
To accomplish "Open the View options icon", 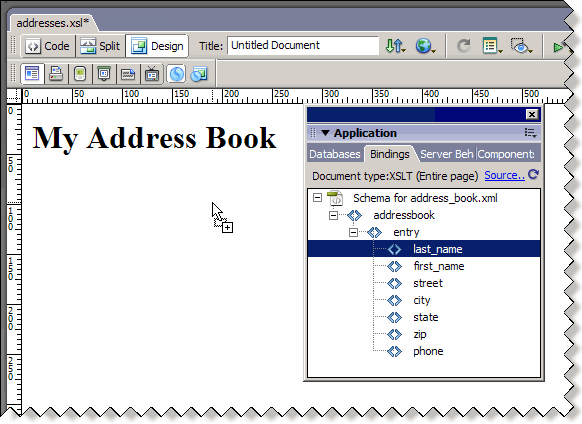I will pos(492,46).
